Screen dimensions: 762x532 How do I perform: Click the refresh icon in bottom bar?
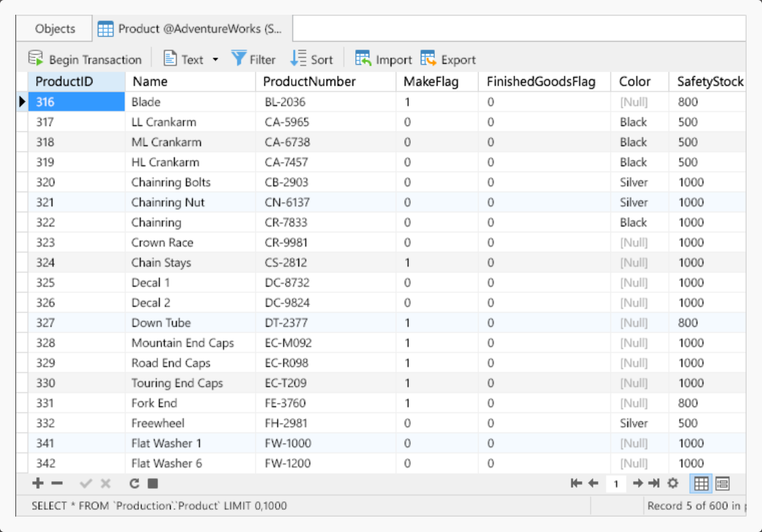pos(134,483)
